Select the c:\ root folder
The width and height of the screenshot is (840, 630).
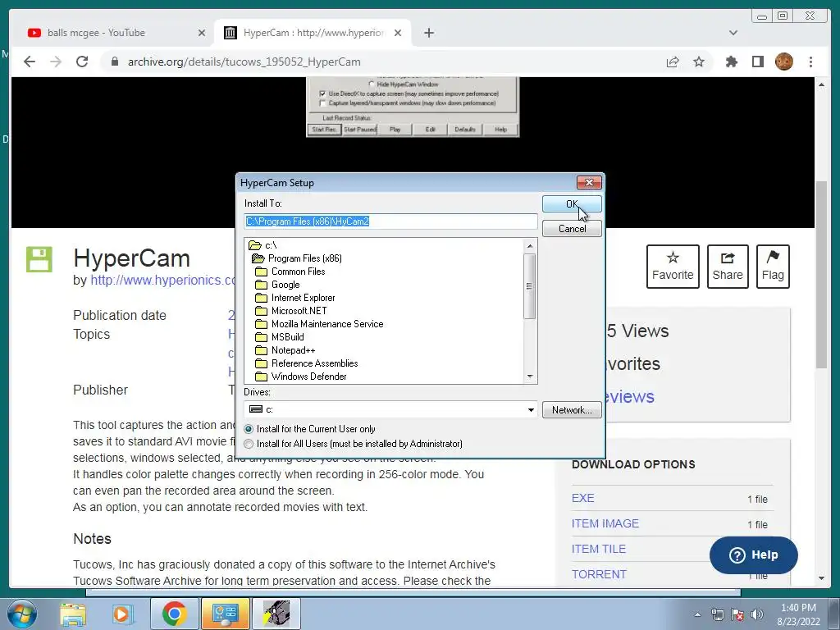[x=263, y=245]
